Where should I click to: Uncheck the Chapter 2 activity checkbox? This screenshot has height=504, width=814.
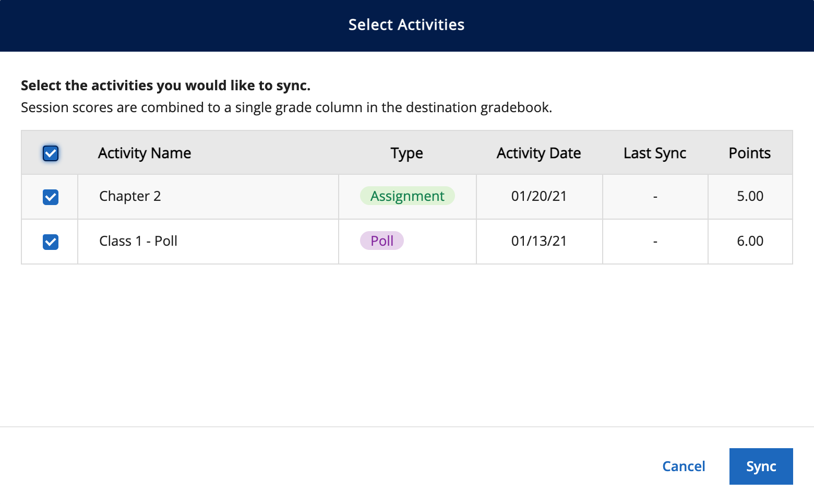tap(50, 197)
